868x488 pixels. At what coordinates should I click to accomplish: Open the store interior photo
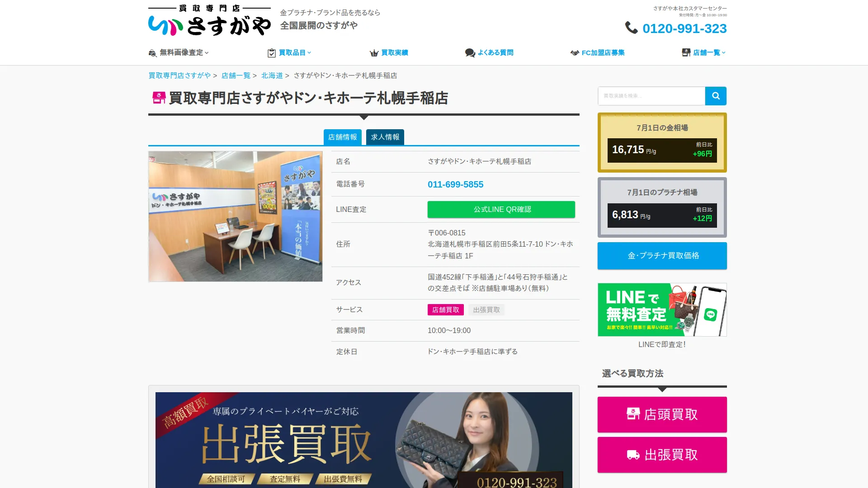coord(235,216)
